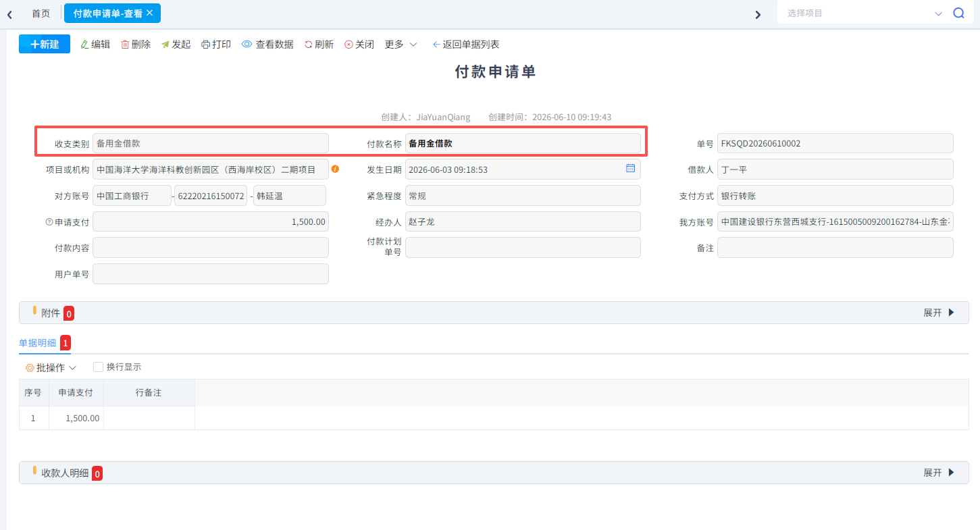Click the 行备注 column header

pyautogui.click(x=149, y=392)
